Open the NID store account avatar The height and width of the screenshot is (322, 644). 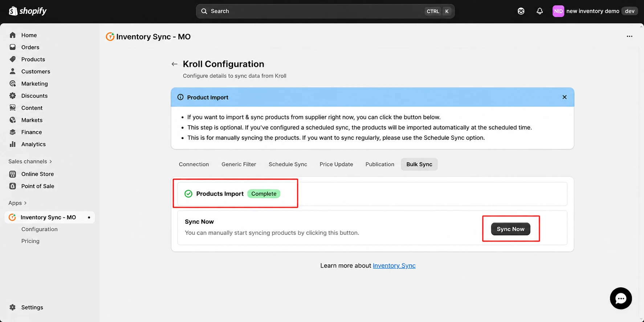pos(558,11)
